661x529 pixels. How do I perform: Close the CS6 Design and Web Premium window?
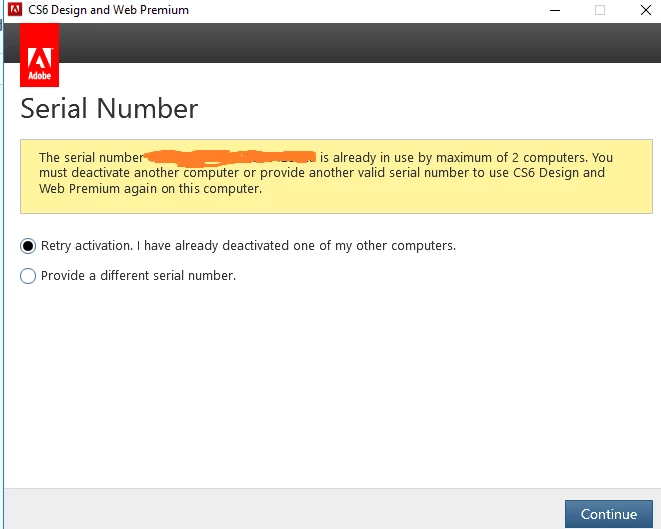(x=645, y=10)
